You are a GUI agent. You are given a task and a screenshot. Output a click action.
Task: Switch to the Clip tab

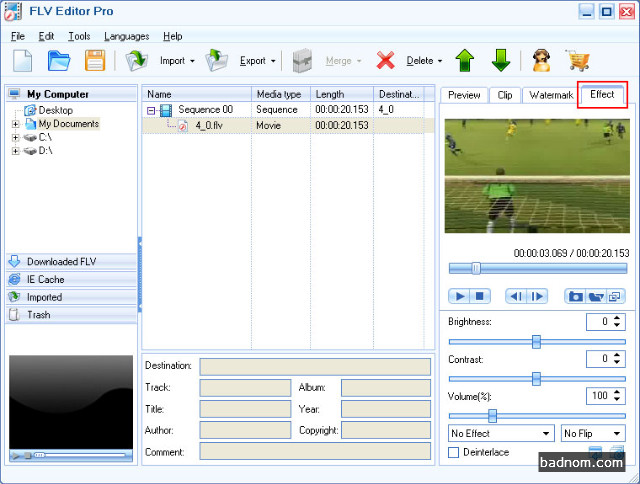point(505,95)
